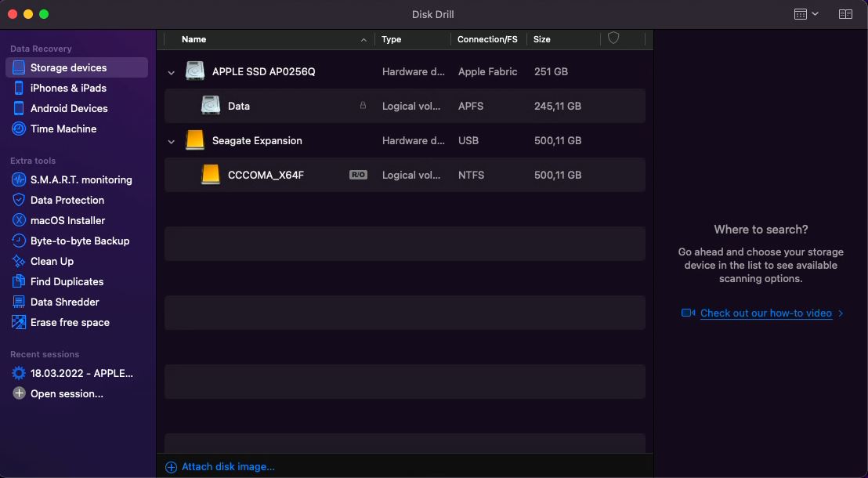Image resolution: width=868 pixels, height=478 pixels.
Task: Click the macOS Installer X icon
Action: (x=19, y=220)
